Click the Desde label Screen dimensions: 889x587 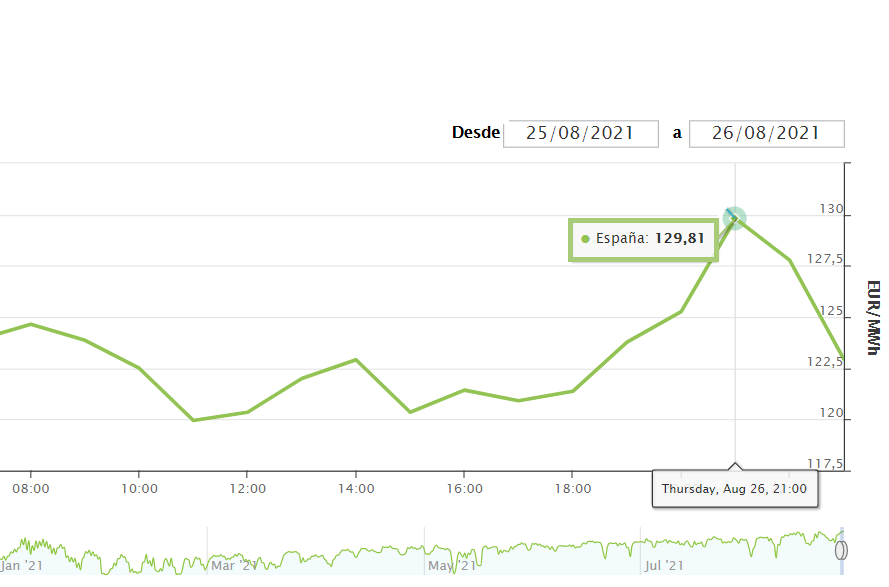click(476, 133)
